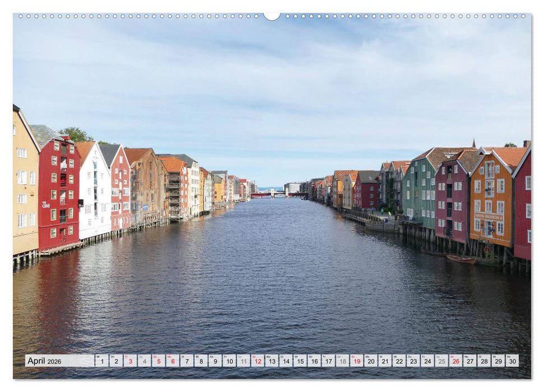The image size is (544, 392).
Task: Select the date cell for April 1
Action: (x=102, y=362)
